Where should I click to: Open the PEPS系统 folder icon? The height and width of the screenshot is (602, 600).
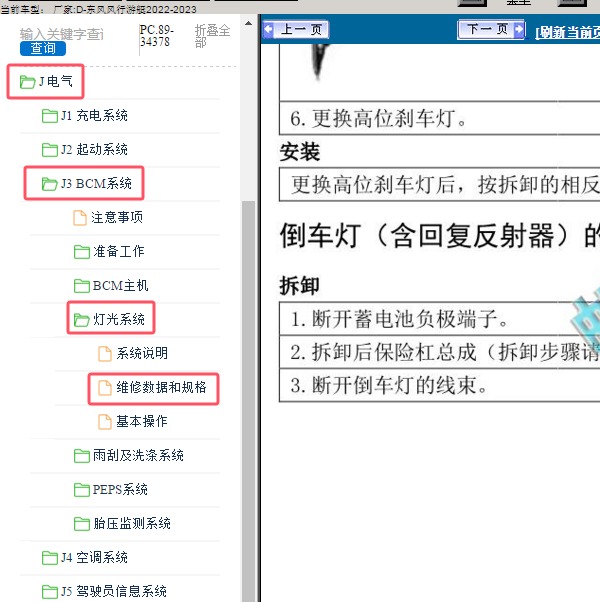[x=82, y=489]
